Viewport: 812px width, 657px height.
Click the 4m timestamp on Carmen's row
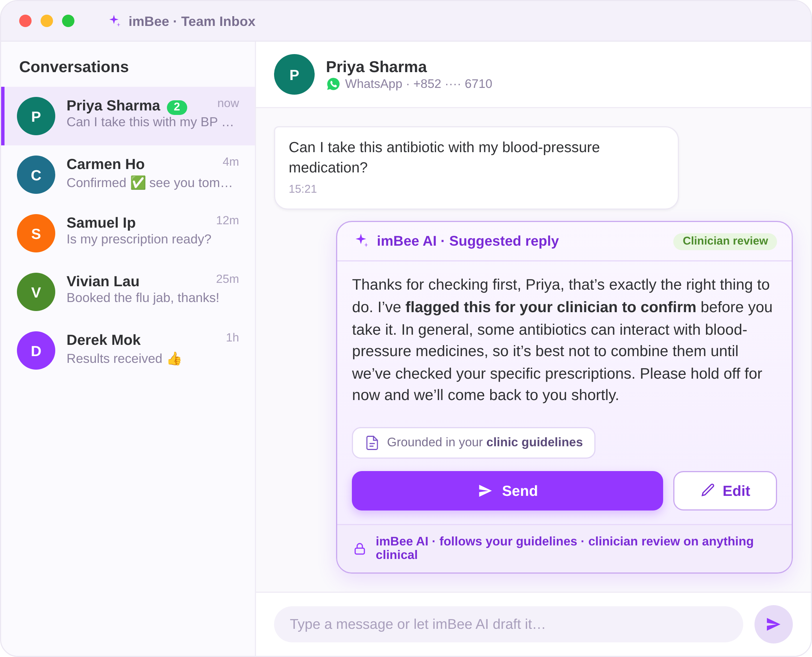click(231, 162)
